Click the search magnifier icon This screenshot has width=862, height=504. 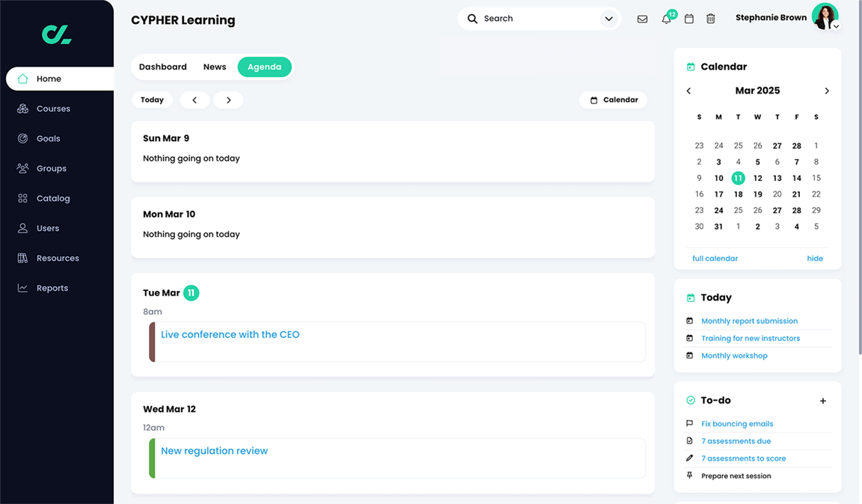point(472,19)
